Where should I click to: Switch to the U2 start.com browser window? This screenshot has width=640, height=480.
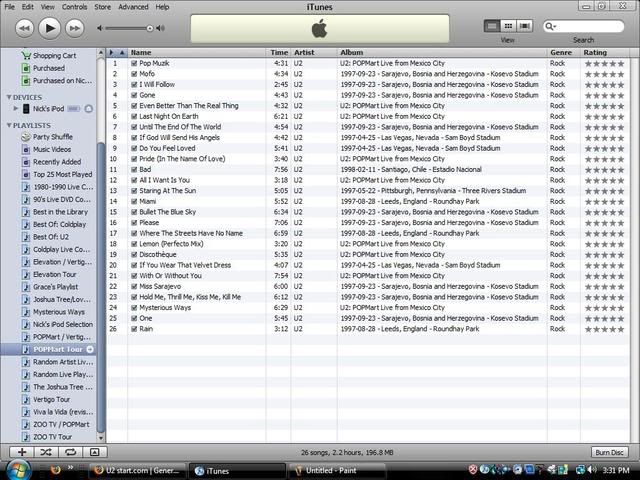(x=138, y=471)
